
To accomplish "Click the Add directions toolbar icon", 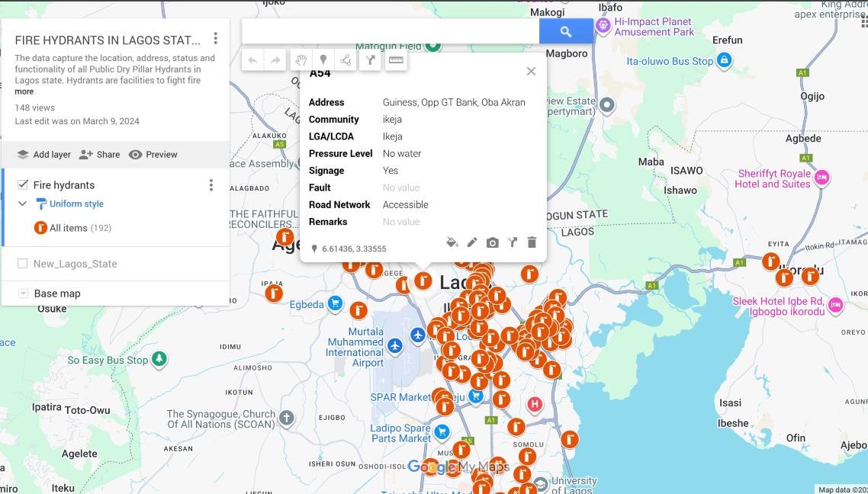I will point(370,60).
